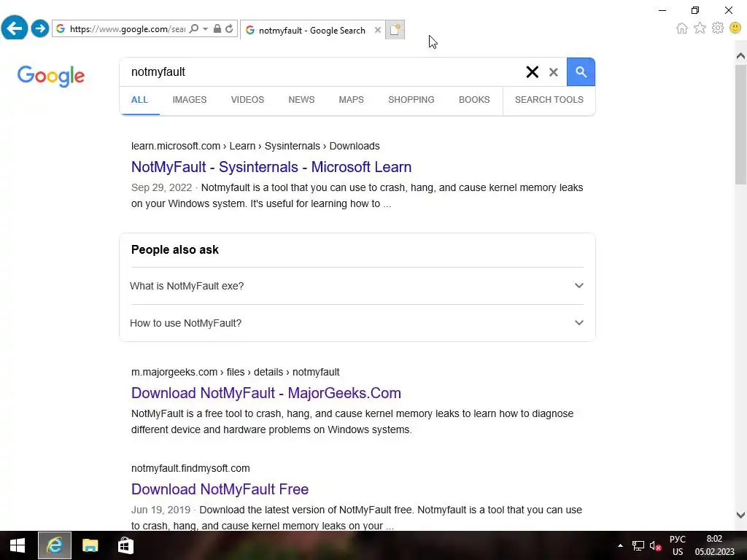The height and width of the screenshot is (560, 747).
Task: Select the notmyfault - Google Search tab
Action: coord(311,31)
